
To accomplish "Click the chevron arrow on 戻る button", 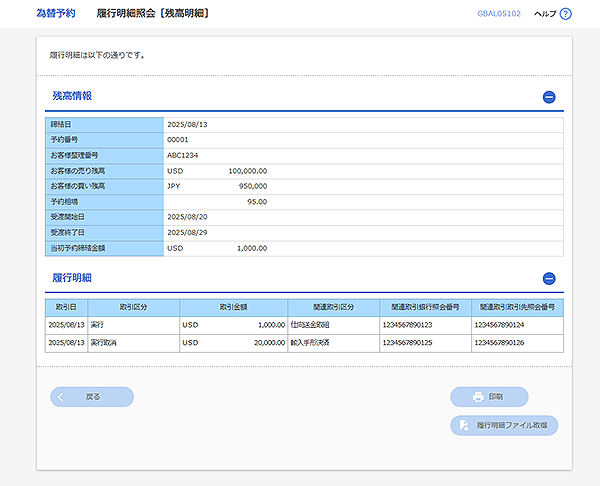I will tap(61, 397).
